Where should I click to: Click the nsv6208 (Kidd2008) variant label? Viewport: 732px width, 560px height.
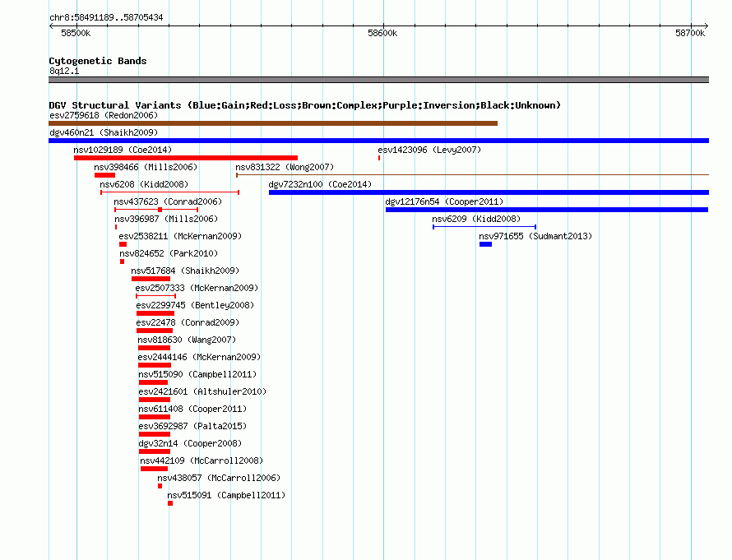tap(144, 184)
